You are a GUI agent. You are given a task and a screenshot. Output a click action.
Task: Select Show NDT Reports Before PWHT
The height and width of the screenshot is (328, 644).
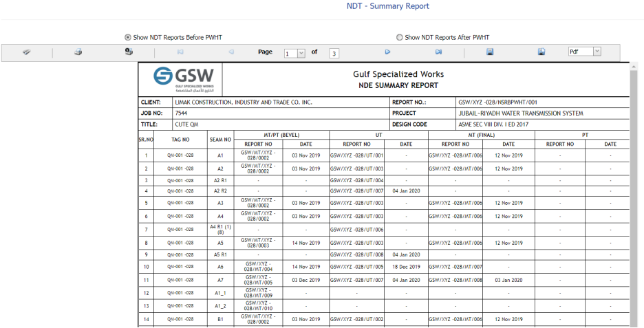tap(127, 37)
